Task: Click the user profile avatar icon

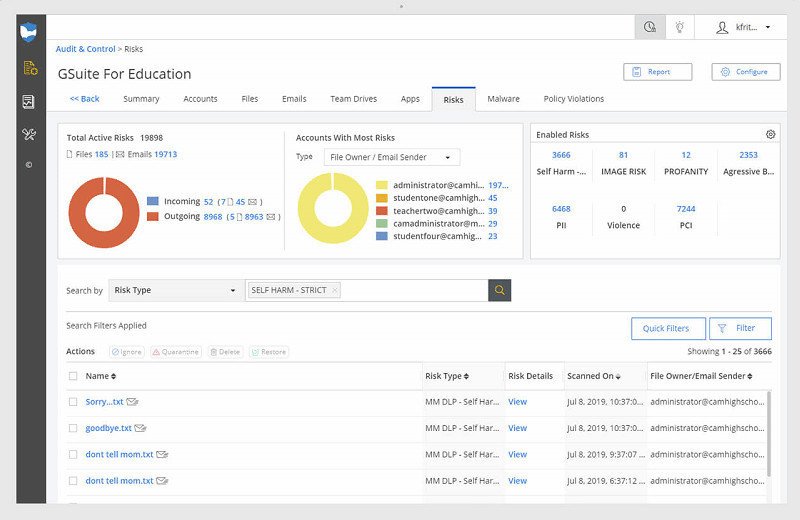Action: click(722, 28)
